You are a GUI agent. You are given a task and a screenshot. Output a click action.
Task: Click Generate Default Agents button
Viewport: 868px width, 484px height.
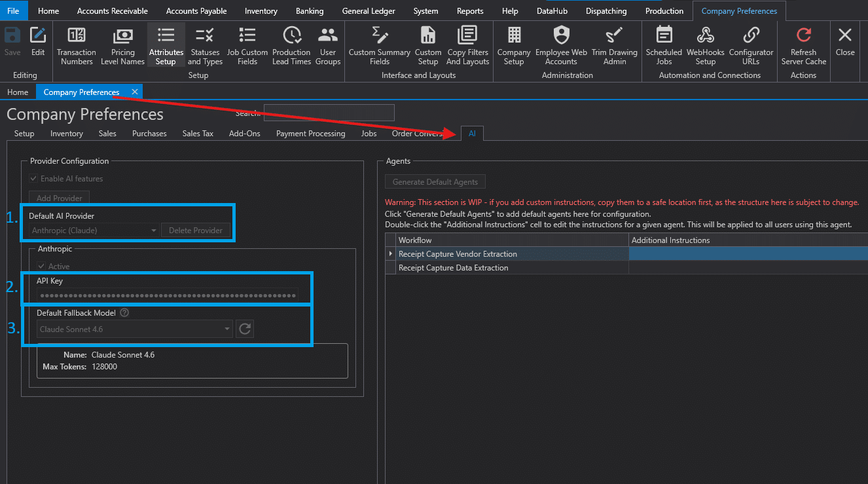(435, 182)
